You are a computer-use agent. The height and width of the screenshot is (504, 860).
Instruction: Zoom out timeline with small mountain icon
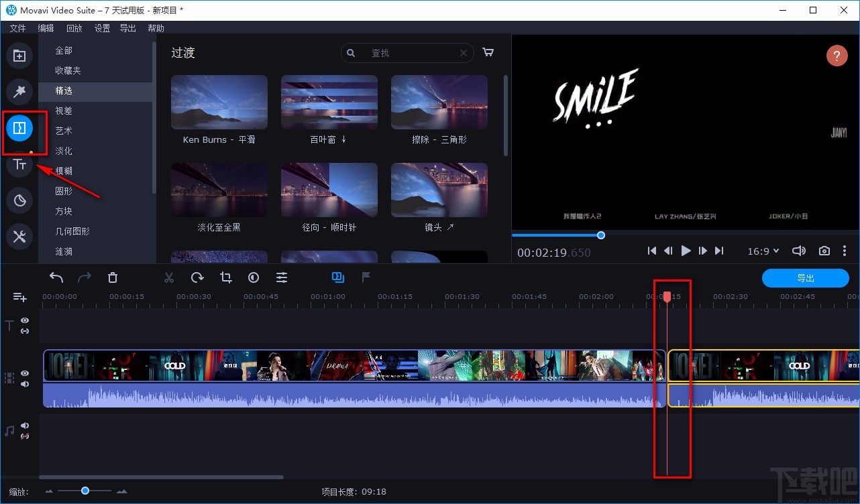[x=49, y=491]
